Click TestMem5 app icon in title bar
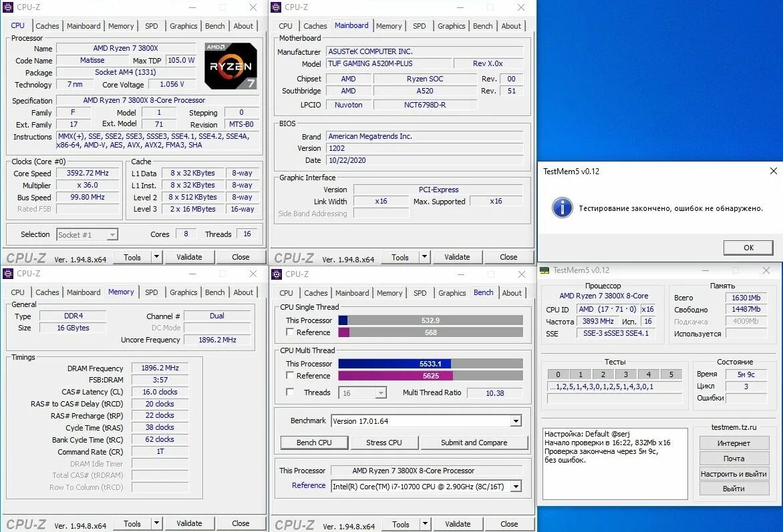 tap(544, 270)
